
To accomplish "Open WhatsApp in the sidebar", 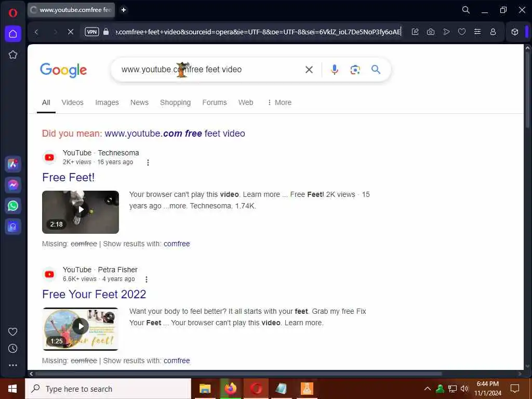I will click(x=13, y=206).
